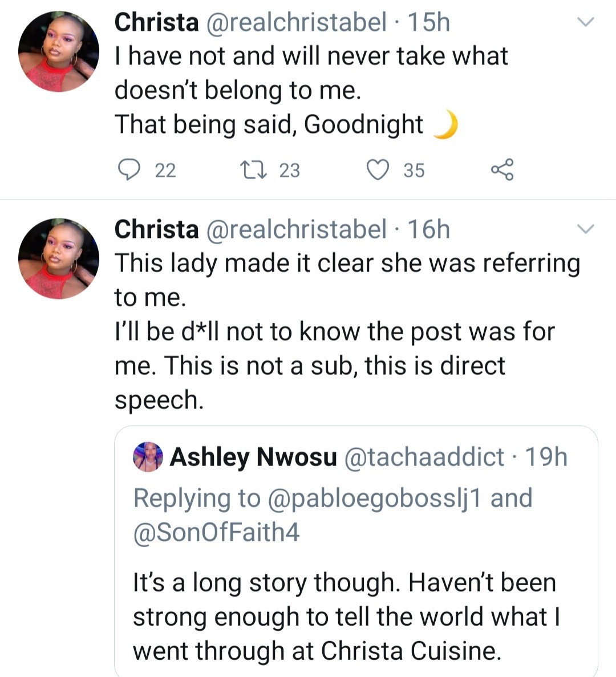Visit the @tachaaddict profile handle
The image size is (616, 677).
point(424,457)
